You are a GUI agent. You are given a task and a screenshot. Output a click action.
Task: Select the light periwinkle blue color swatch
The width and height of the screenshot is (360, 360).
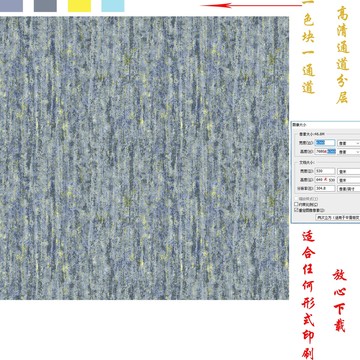[x=11, y=6]
